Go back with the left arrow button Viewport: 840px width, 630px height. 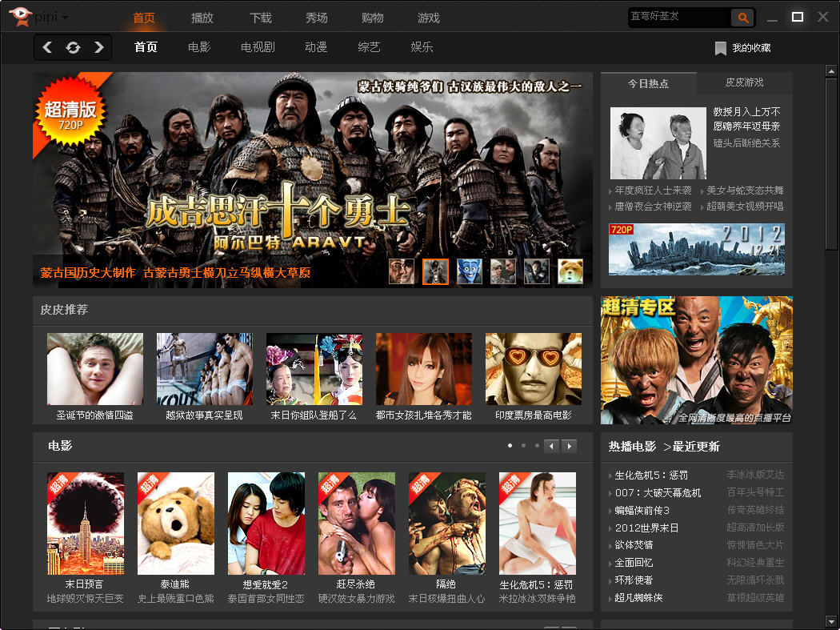(47, 47)
